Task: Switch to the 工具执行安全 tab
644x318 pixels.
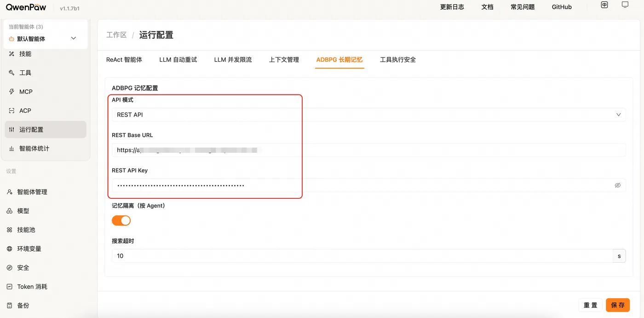Action: pyautogui.click(x=398, y=60)
